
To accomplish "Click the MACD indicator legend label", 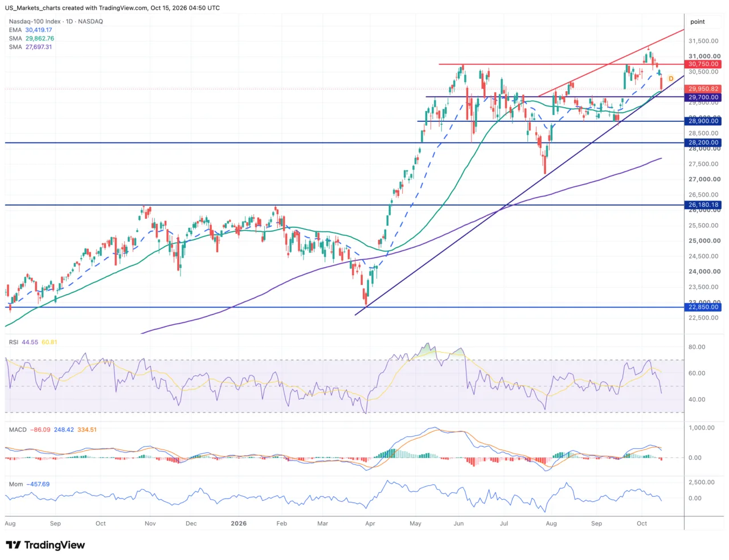I will click(x=18, y=430).
